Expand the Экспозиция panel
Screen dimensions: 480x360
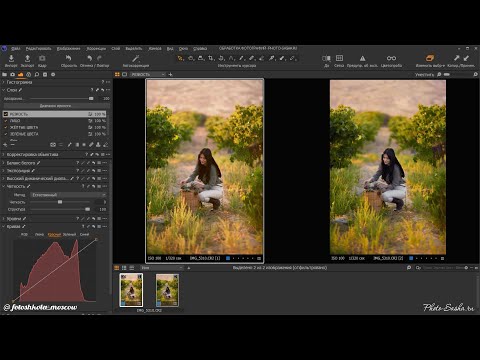[4, 171]
